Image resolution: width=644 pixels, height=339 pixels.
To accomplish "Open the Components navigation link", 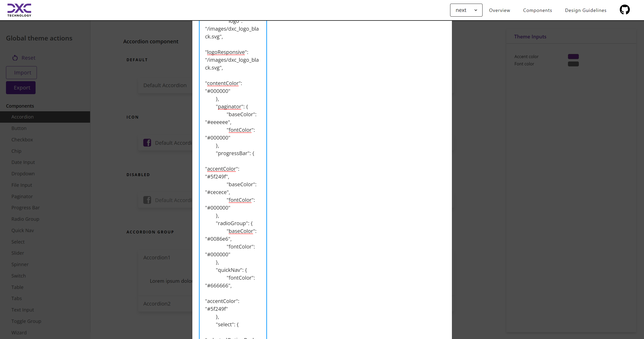I will pyautogui.click(x=537, y=10).
